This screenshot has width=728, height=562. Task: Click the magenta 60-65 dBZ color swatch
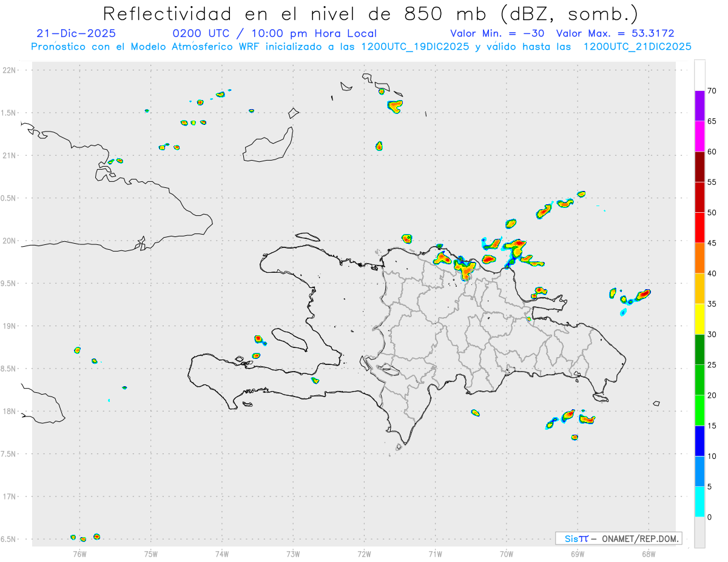tap(699, 136)
